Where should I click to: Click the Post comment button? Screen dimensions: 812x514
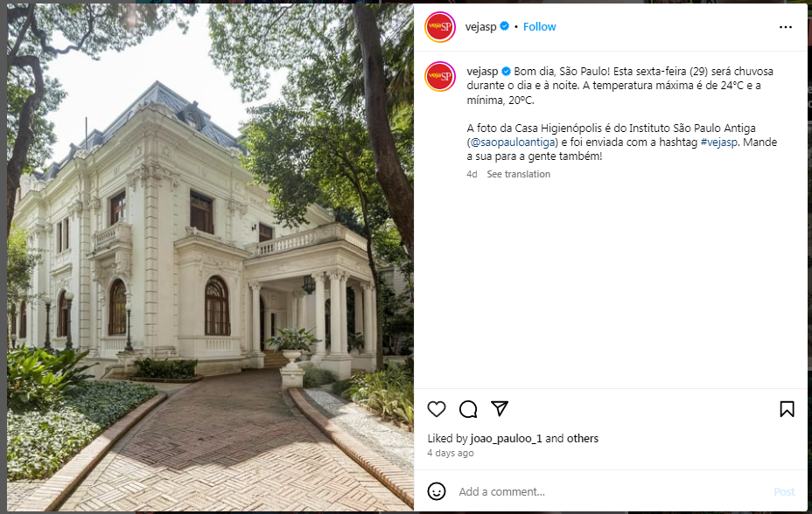tap(784, 492)
